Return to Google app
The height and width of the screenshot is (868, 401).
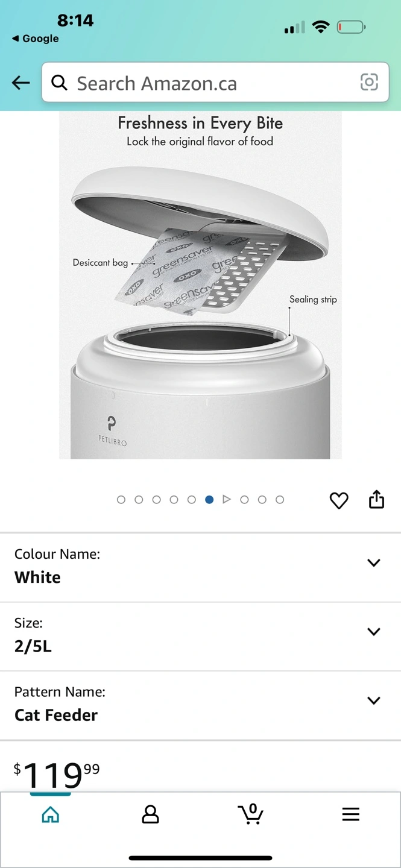35,39
